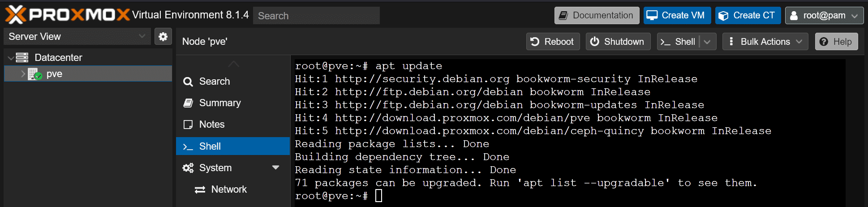Image resolution: width=868 pixels, height=207 pixels.
Task: Click the Create CT cube icon
Action: pyautogui.click(x=723, y=16)
